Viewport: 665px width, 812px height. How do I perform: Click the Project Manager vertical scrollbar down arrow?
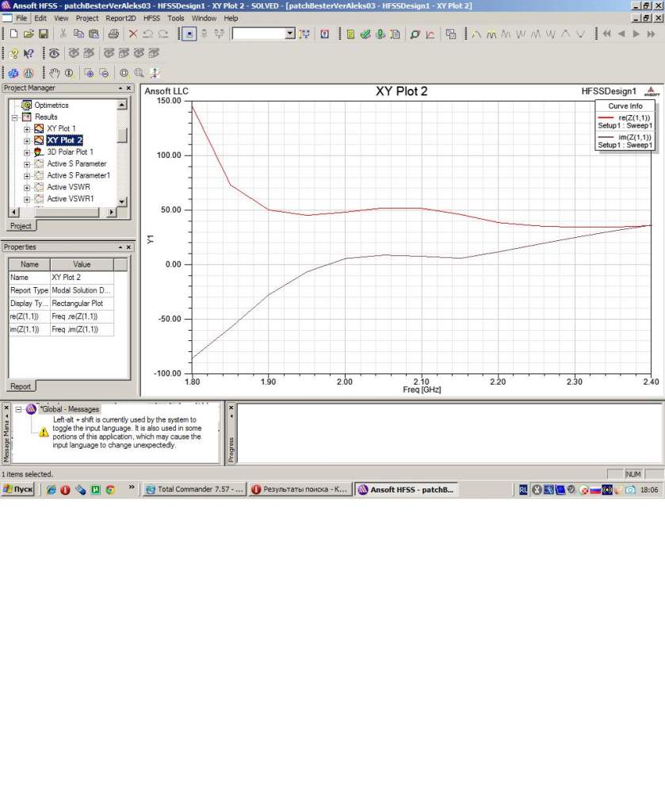122,201
